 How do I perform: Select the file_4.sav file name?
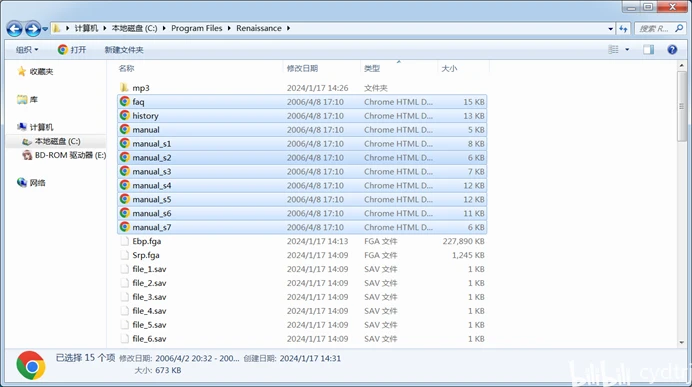(149, 311)
